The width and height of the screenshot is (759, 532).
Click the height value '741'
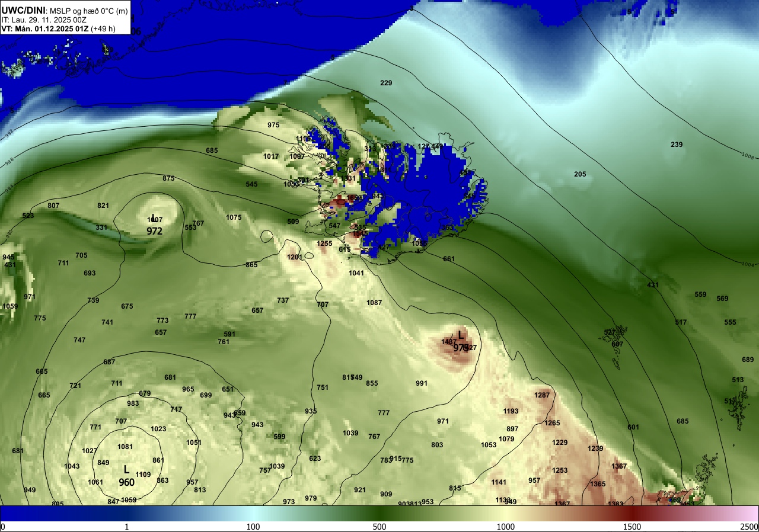pos(107,322)
